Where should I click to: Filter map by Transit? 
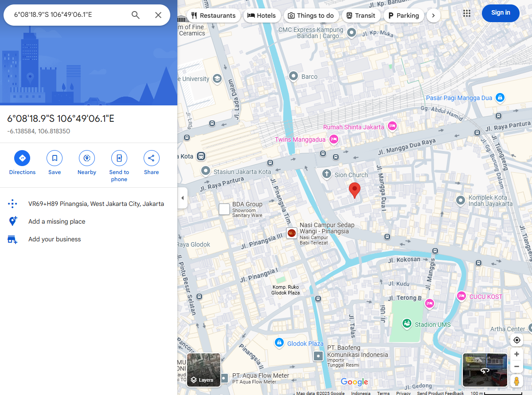(x=360, y=15)
